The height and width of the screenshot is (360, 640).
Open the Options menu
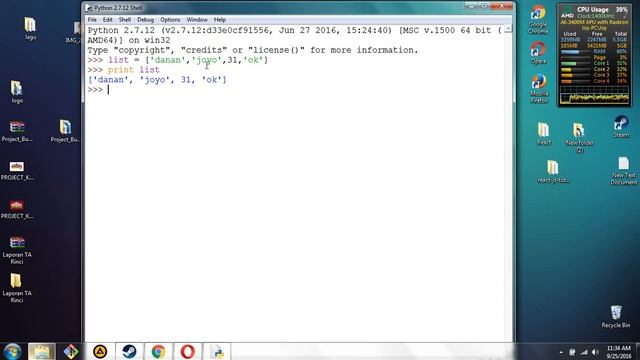[170, 20]
